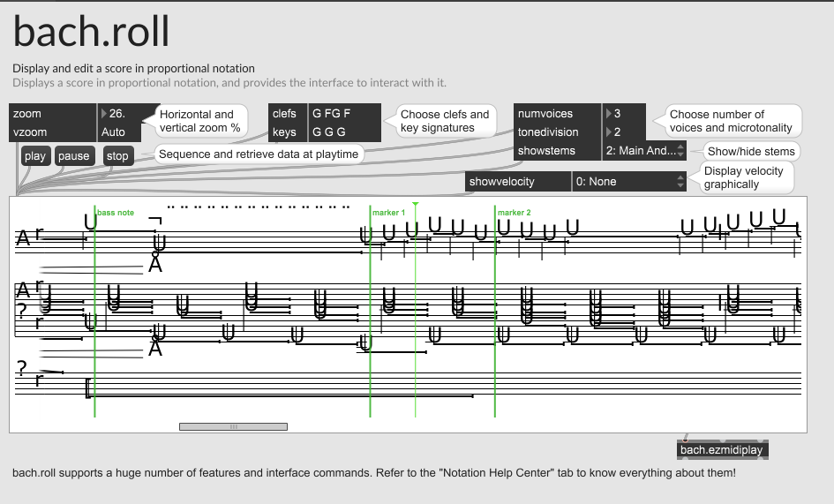The height and width of the screenshot is (504, 834).
Task: Click the bottom staff bass clef symbol
Action: [21, 368]
